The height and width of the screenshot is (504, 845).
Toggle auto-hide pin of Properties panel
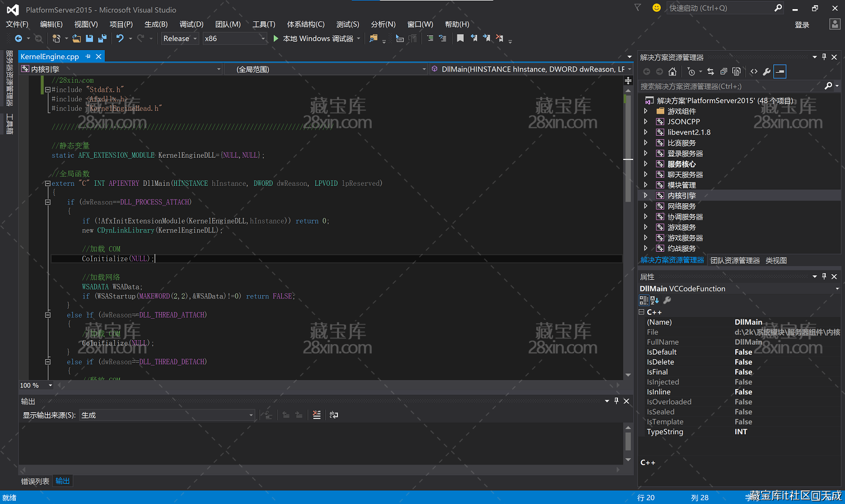[x=824, y=276]
